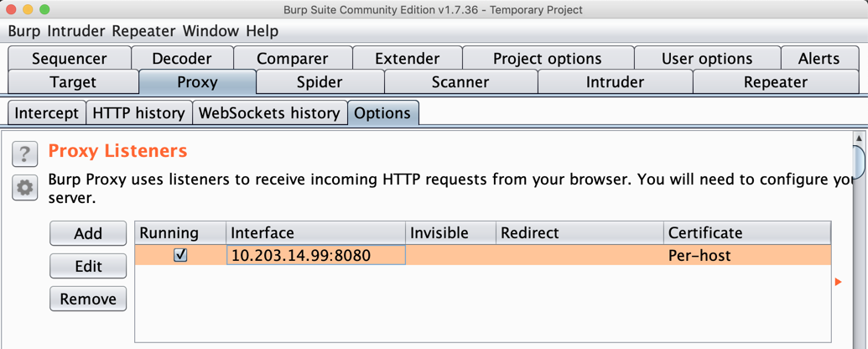Click the Certificate column header
868x349 pixels.
(746, 232)
